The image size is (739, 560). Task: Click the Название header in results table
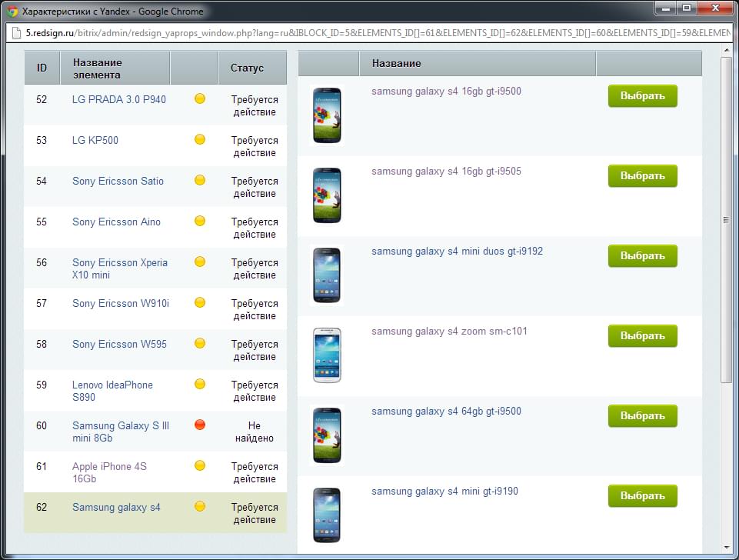point(478,63)
